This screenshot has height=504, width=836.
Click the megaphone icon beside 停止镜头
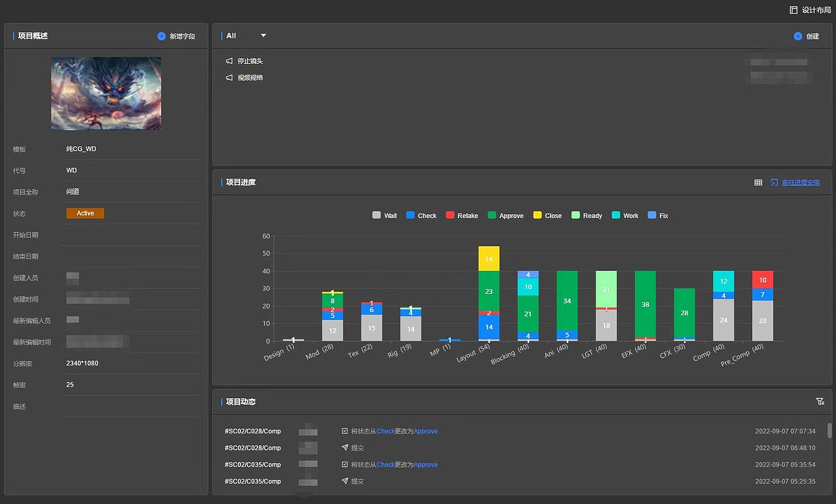(229, 61)
